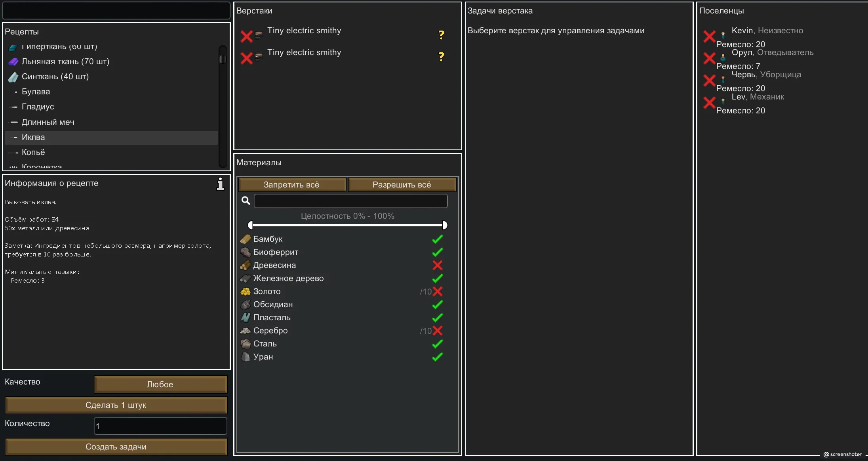Click the Plasteel (Пласталь) material icon
This screenshot has height=461, width=868.
pyautogui.click(x=246, y=318)
